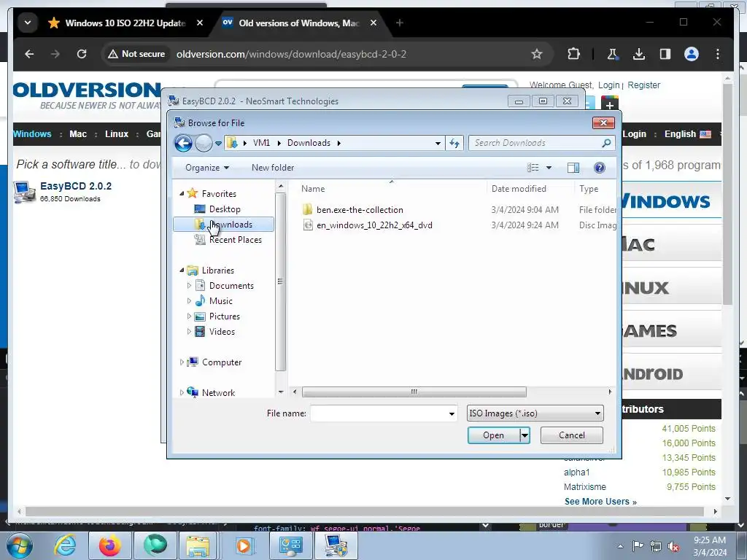
Task: Open EasyBCD 2.0.2 title link
Action: (76, 186)
